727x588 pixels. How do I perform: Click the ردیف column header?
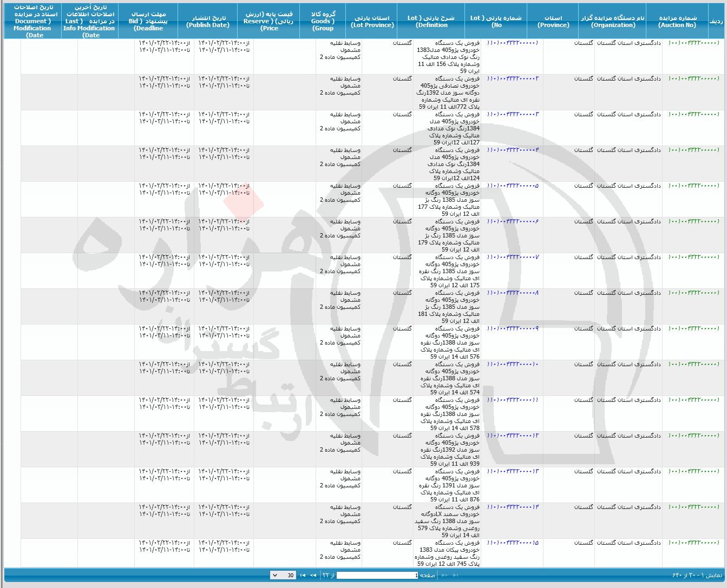click(716, 21)
